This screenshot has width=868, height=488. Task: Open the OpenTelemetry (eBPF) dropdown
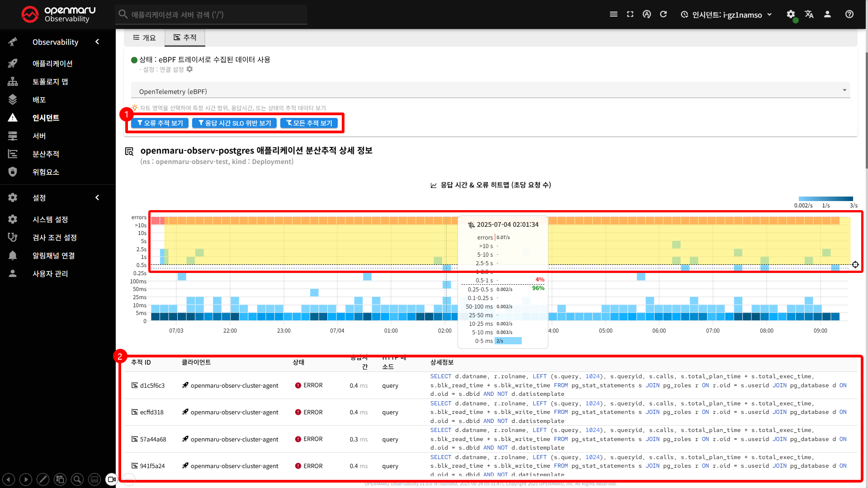click(x=491, y=91)
